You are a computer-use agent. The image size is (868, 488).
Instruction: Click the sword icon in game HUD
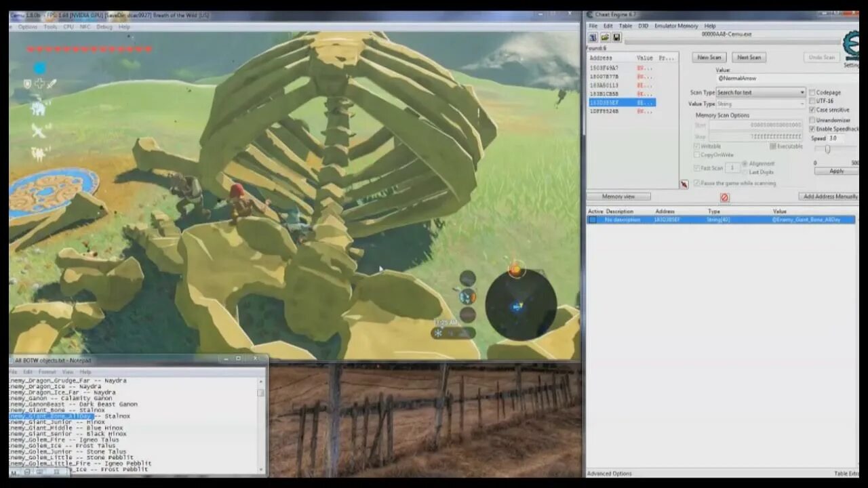click(x=52, y=84)
